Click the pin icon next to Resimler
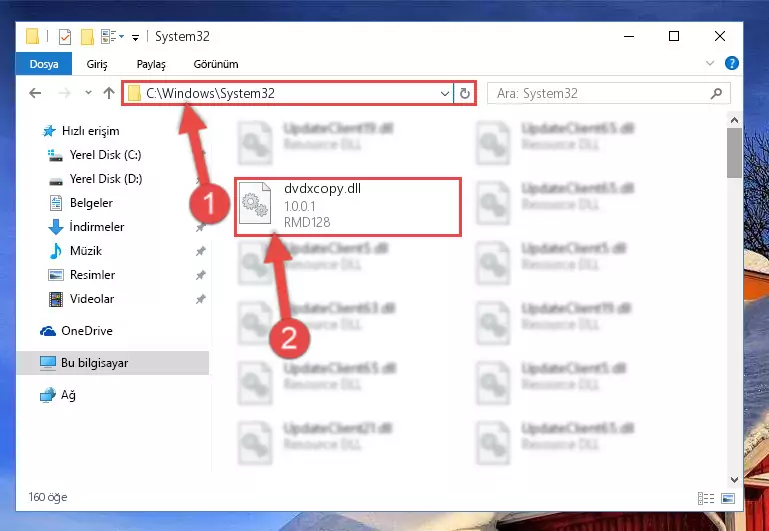 (200, 276)
